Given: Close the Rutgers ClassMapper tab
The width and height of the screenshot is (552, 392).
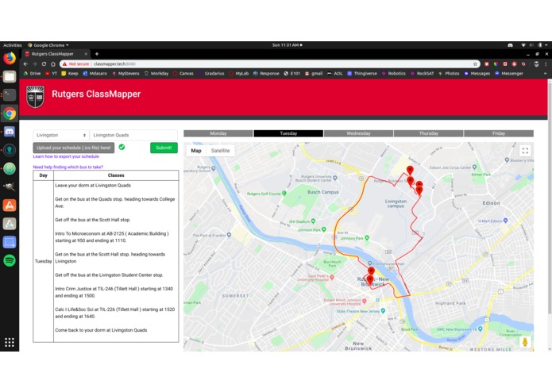Looking at the screenshot, I should point(86,54).
